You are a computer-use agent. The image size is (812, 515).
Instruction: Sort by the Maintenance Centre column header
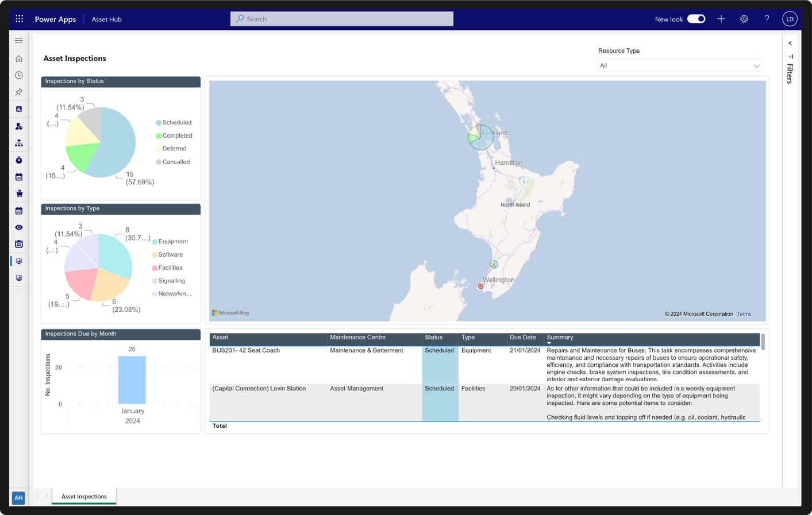tap(357, 338)
